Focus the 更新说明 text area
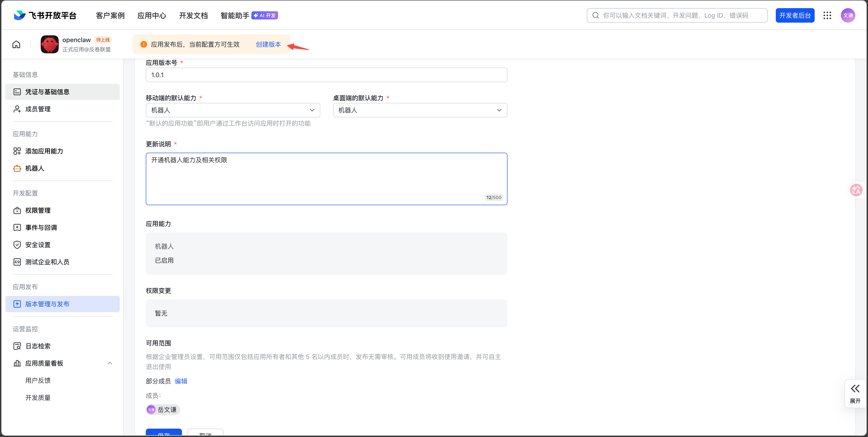Screen dimensions: 868x437 coord(326,179)
